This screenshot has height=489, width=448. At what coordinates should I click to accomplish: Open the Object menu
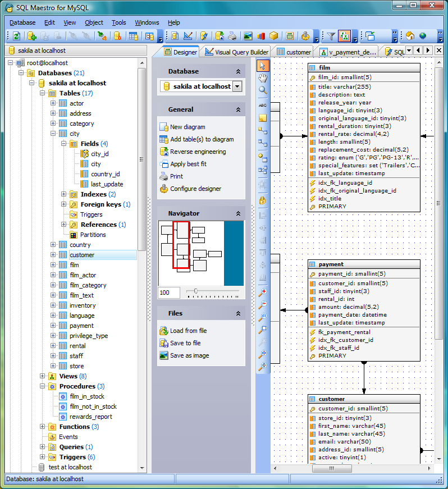click(x=94, y=22)
